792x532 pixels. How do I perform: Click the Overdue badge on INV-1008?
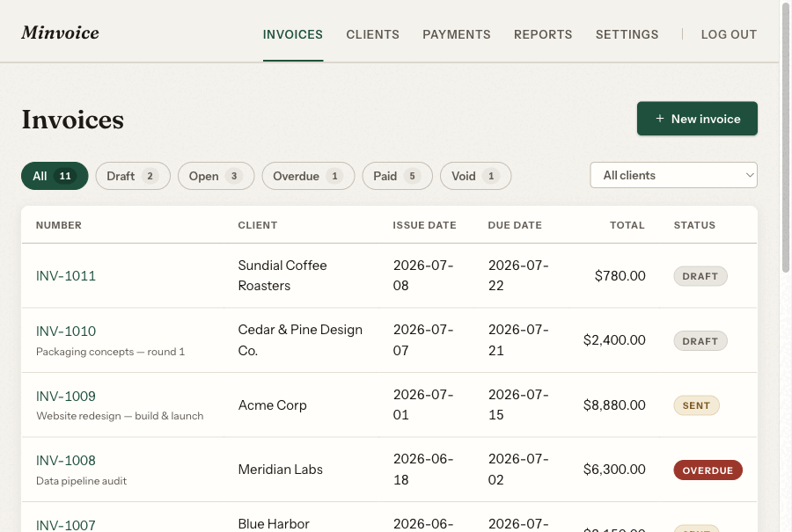(x=708, y=470)
